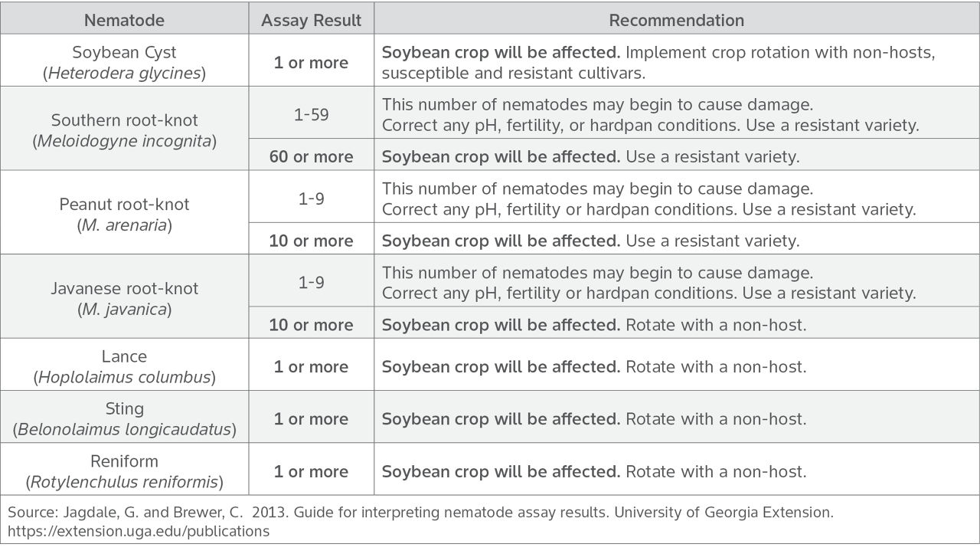Image resolution: width=980 pixels, height=554 pixels.
Task: Select the Sting nematode cell
Action: point(124,418)
